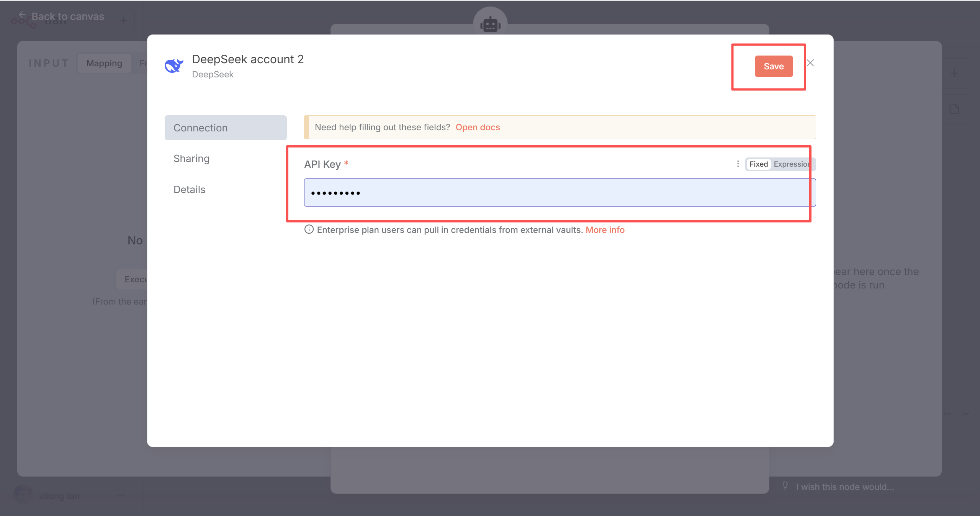Click the info circle icon beside Enterprise note
The height and width of the screenshot is (516, 980).
[309, 229]
